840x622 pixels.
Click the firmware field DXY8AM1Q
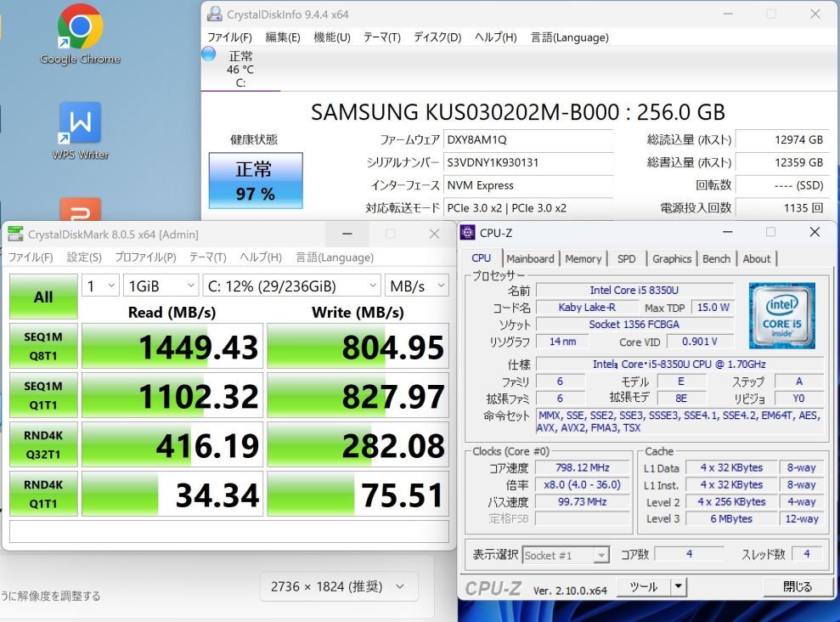(528, 140)
